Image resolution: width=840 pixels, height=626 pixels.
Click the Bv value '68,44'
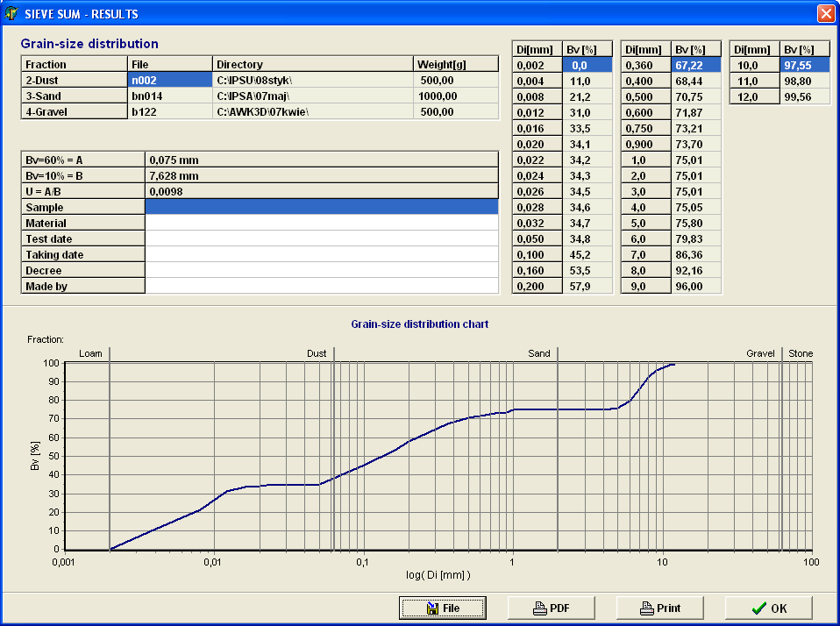click(696, 81)
